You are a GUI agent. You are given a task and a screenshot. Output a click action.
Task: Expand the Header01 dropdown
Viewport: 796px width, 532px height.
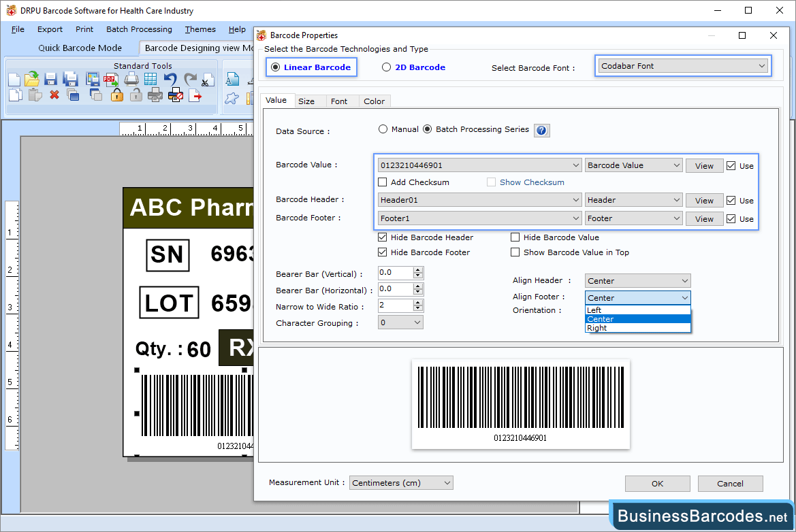tap(479, 200)
